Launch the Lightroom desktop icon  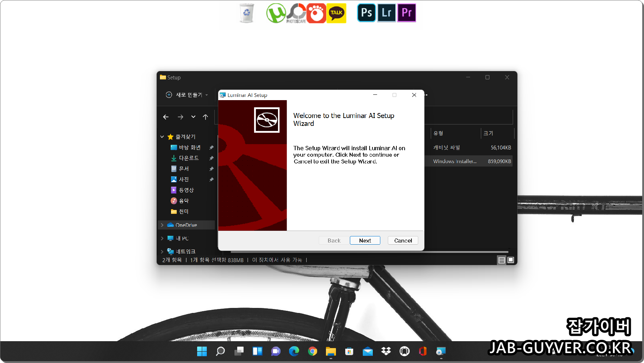tap(386, 13)
